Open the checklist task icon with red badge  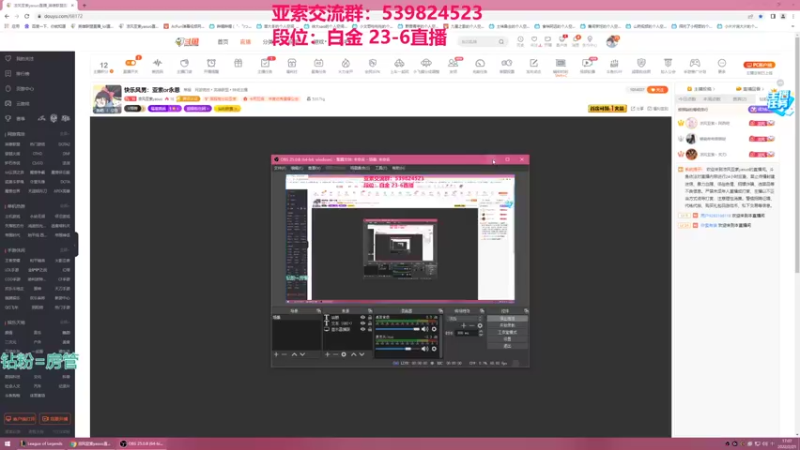265,63
